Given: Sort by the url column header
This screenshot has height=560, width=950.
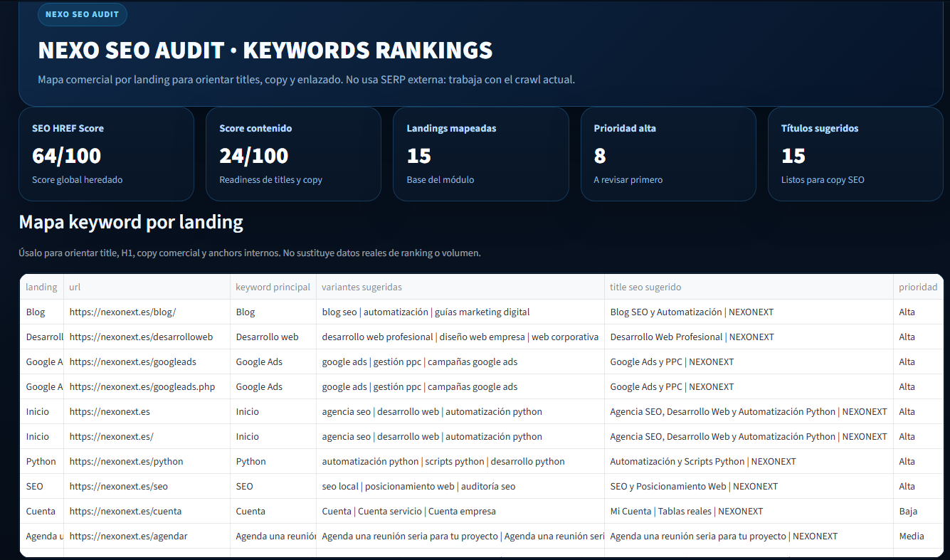Looking at the screenshot, I should 147,287.
